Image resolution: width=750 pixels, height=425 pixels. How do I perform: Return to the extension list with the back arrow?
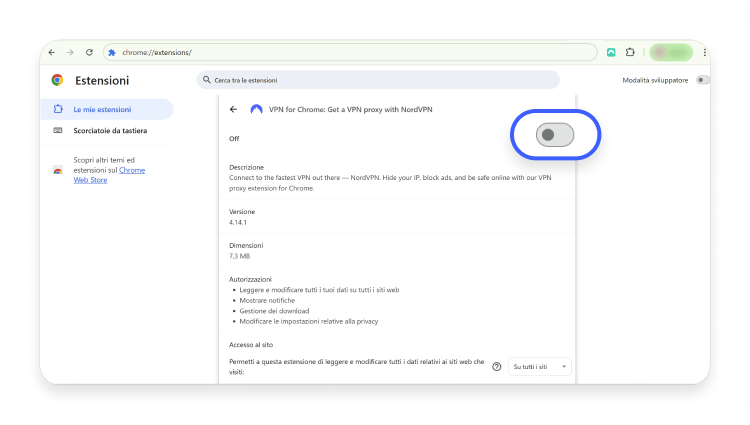point(233,109)
